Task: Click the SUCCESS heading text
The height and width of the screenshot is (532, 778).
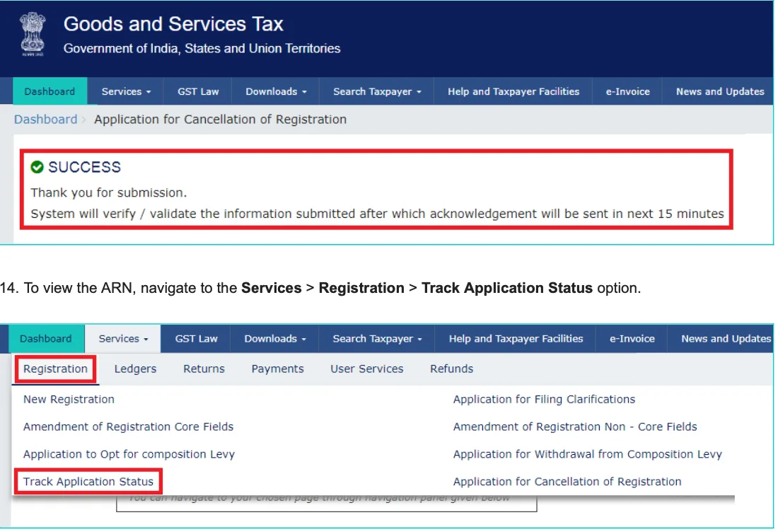Action: coord(84,167)
